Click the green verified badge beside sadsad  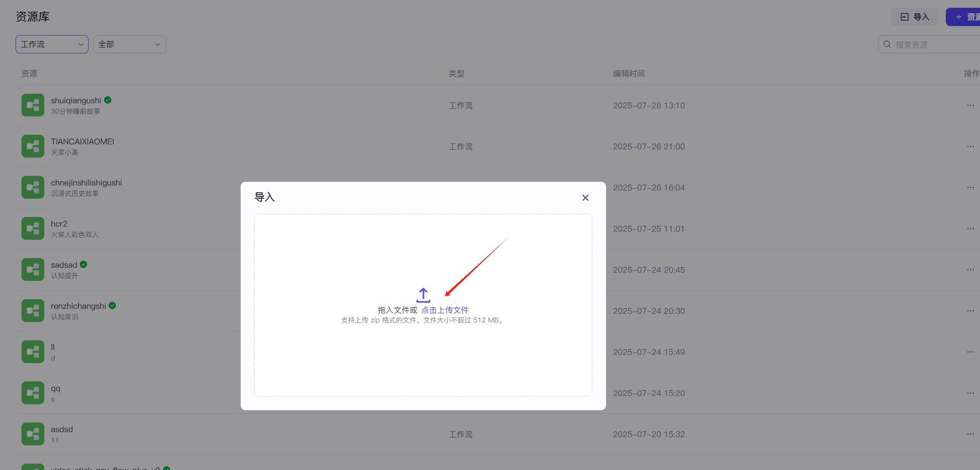click(84, 264)
